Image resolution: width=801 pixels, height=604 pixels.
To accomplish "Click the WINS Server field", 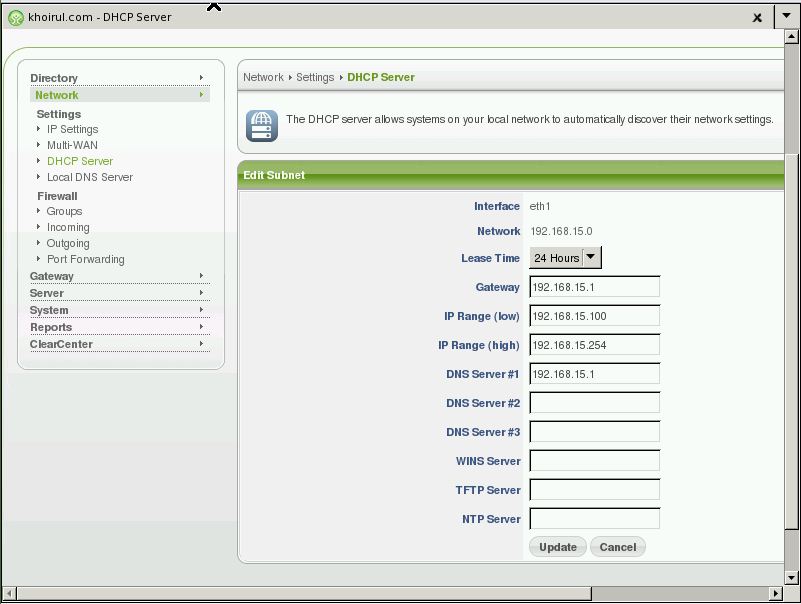I will pyautogui.click(x=595, y=461).
